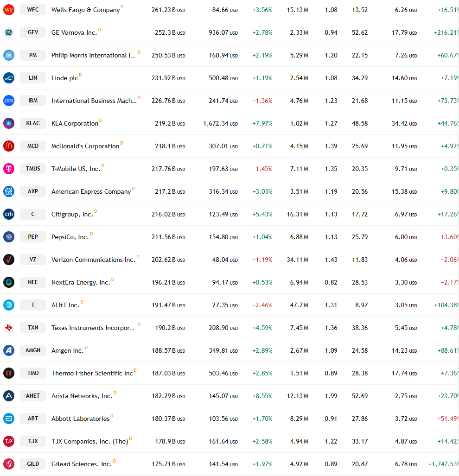Viewport: 459px width, 476px height.
Task: Click T-Mobile's −1.45% change value
Action: [x=262, y=169]
